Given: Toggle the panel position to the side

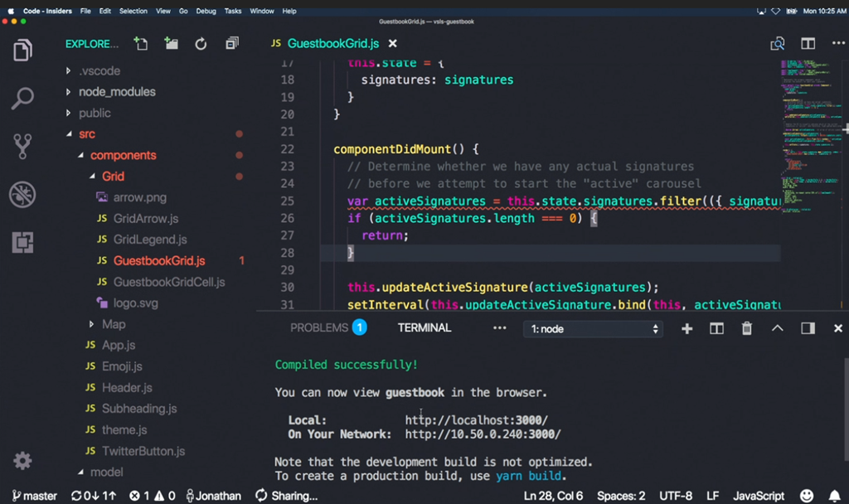Looking at the screenshot, I should (808, 328).
